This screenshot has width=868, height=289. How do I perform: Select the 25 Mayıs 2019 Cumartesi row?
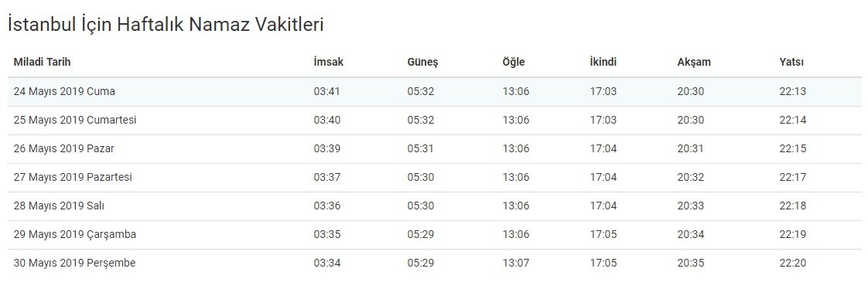[x=435, y=121]
